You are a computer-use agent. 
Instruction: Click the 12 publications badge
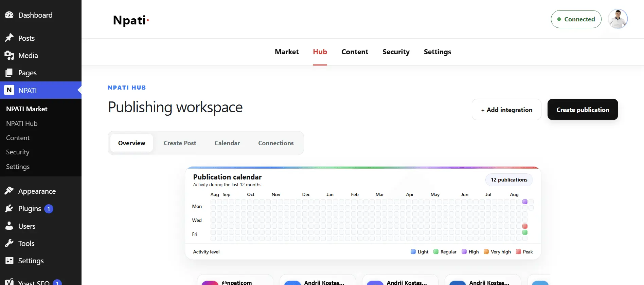click(509, 180)
